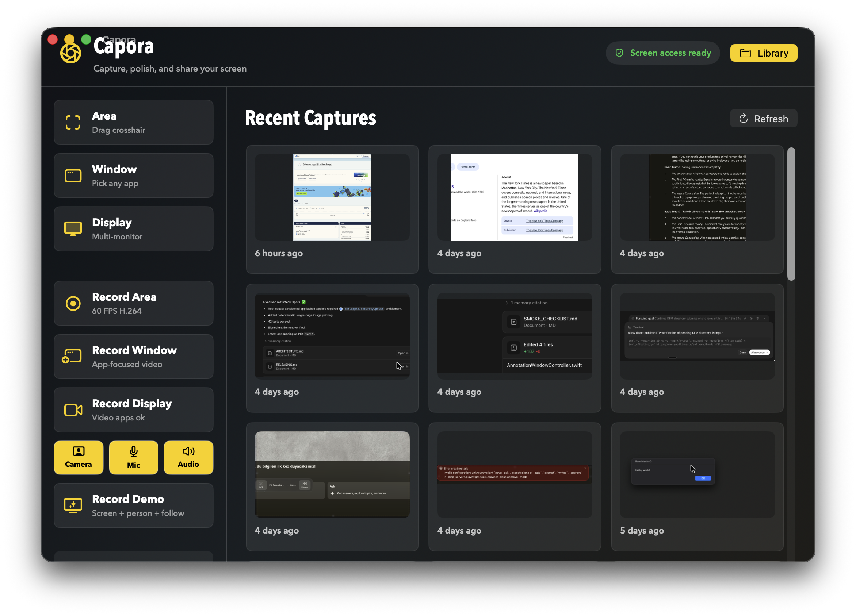Screen dimensions: 856x616
Task: Start Record Area 60 FPS H.264
Action: [134, 303]
